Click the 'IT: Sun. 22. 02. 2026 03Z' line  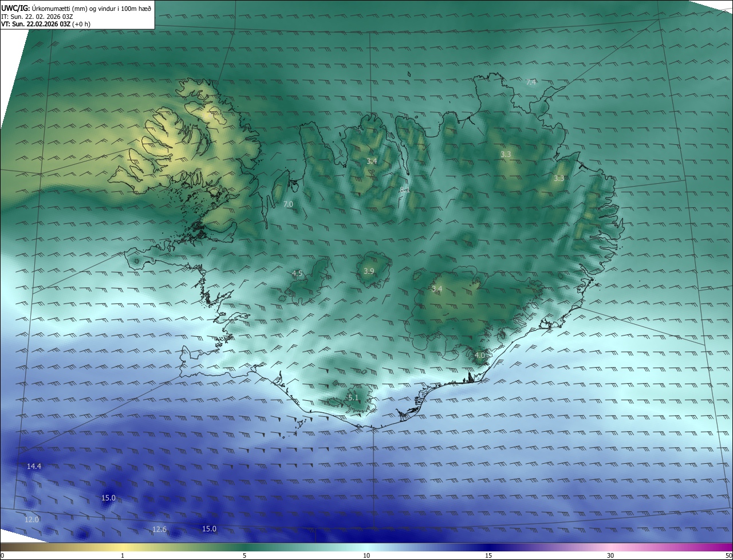pyautogui.click(x=37, y=17)
